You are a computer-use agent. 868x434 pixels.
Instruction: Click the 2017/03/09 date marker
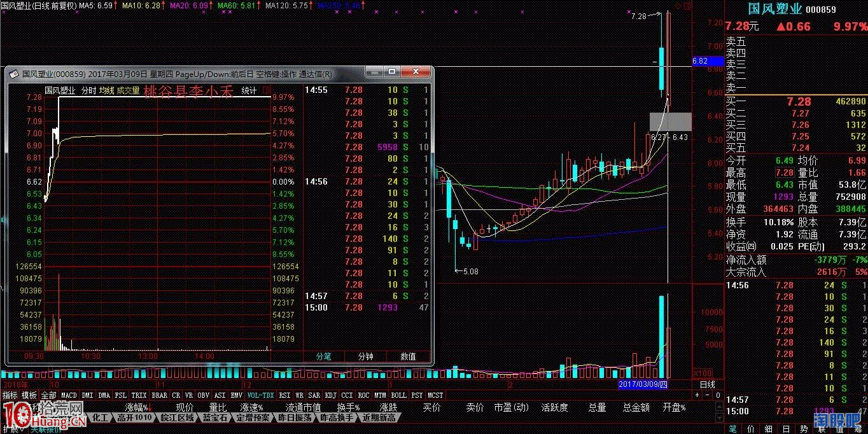[643, 384]
